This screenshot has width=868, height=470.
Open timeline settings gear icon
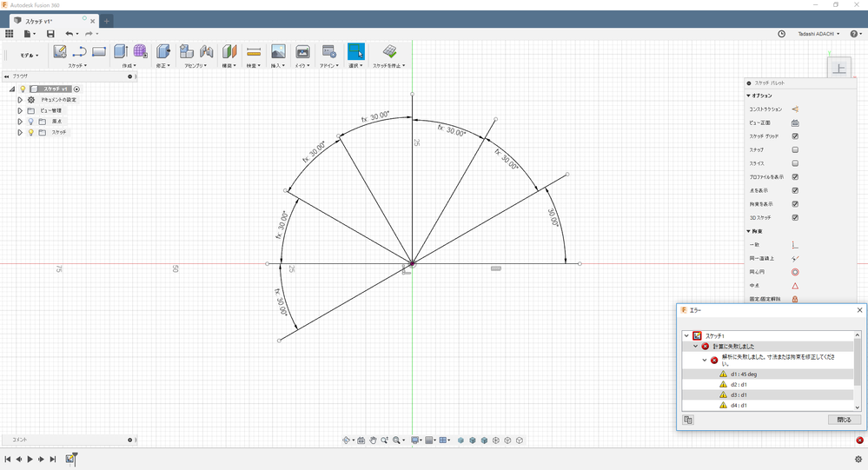point(858,459)
